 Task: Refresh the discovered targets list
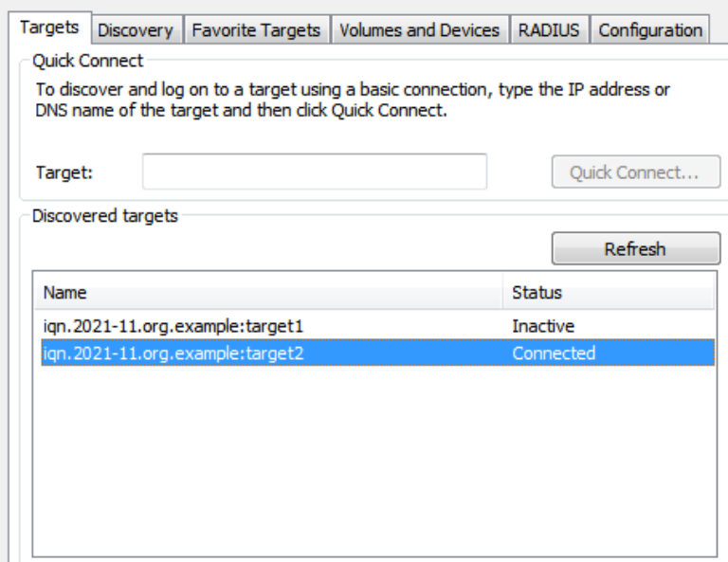635,248
